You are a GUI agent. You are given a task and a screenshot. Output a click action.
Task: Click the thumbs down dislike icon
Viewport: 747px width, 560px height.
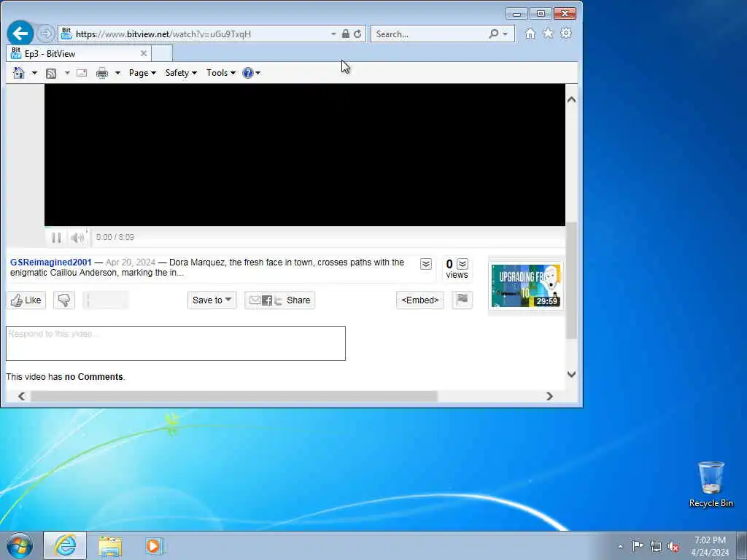64,300
